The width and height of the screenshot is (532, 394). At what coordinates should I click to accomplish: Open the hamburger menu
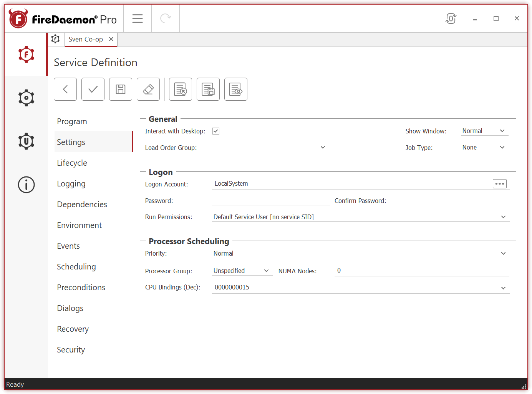(138, 18)
